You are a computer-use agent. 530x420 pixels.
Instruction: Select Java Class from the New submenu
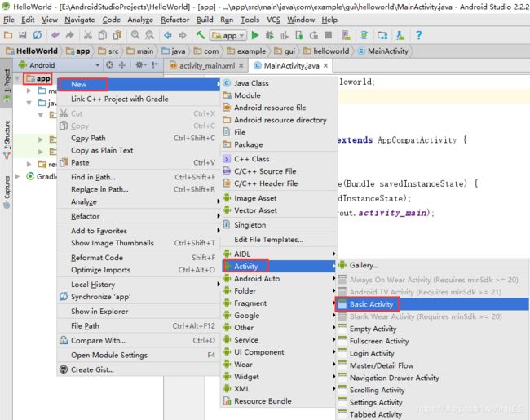279,83
